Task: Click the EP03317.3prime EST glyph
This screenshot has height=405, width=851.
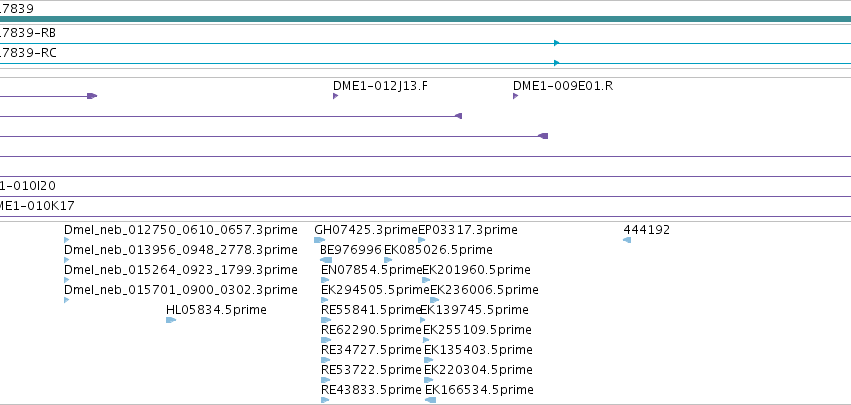Action: 422,240
